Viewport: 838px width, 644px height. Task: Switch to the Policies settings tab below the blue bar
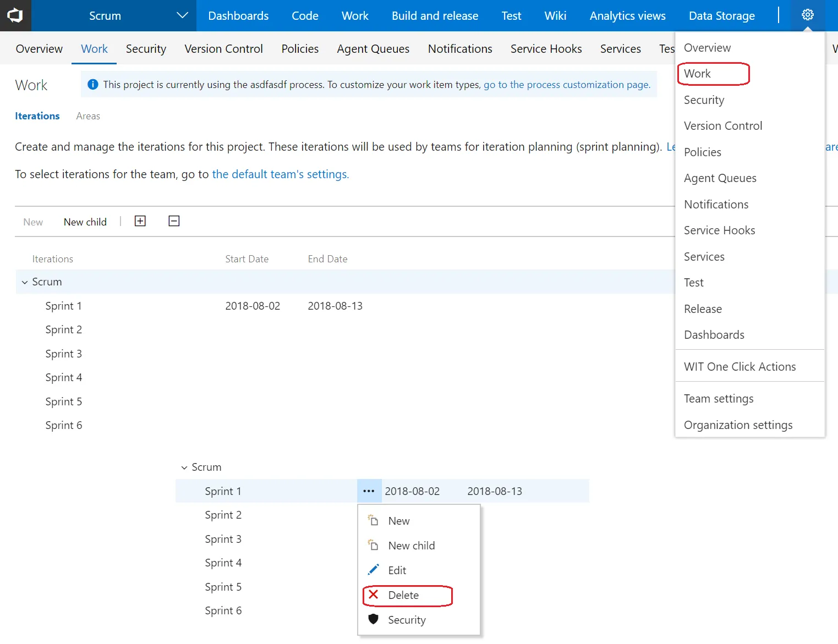point(300,49)
